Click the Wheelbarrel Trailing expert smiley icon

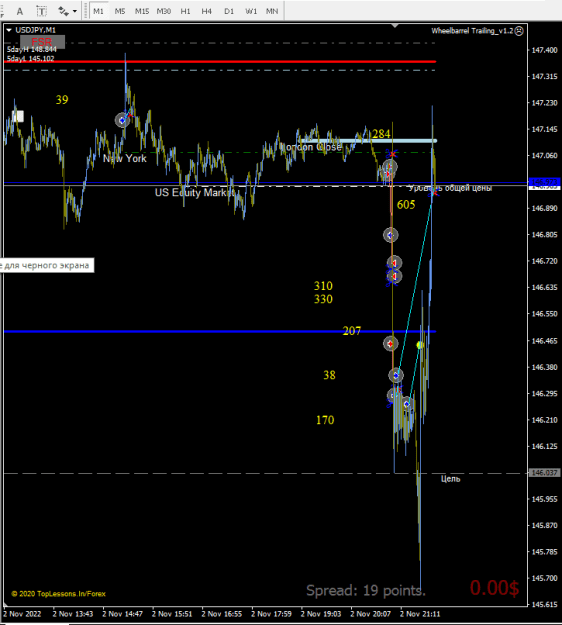pos(519,31)
